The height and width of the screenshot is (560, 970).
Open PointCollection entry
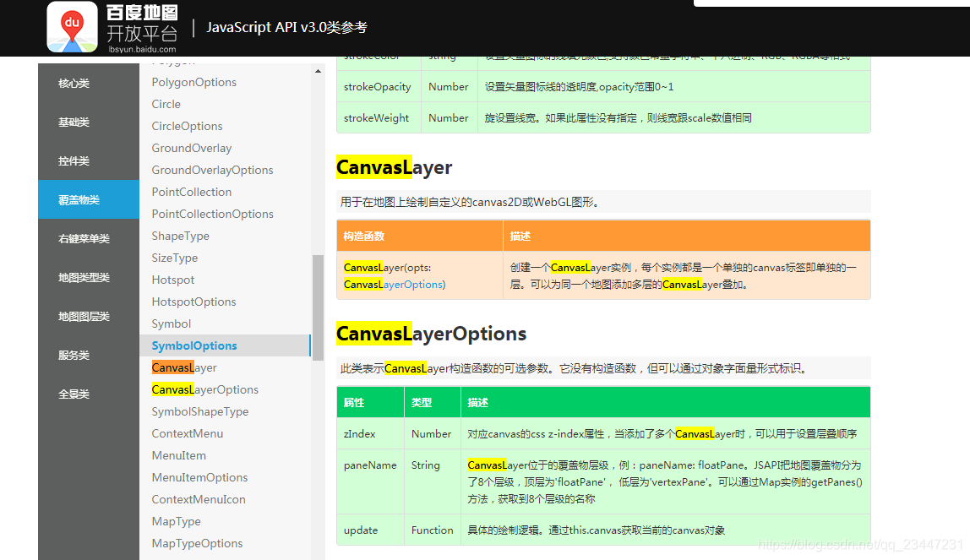[x=192, y=193]
